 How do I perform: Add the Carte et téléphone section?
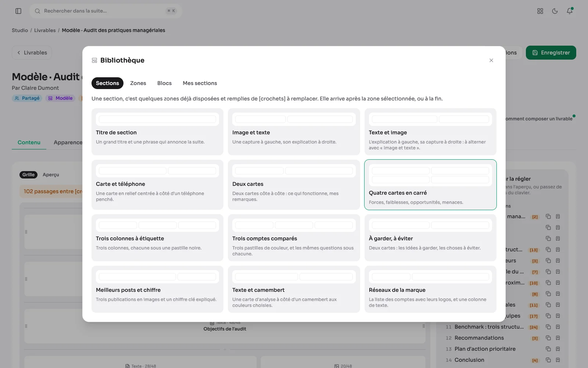157,185
